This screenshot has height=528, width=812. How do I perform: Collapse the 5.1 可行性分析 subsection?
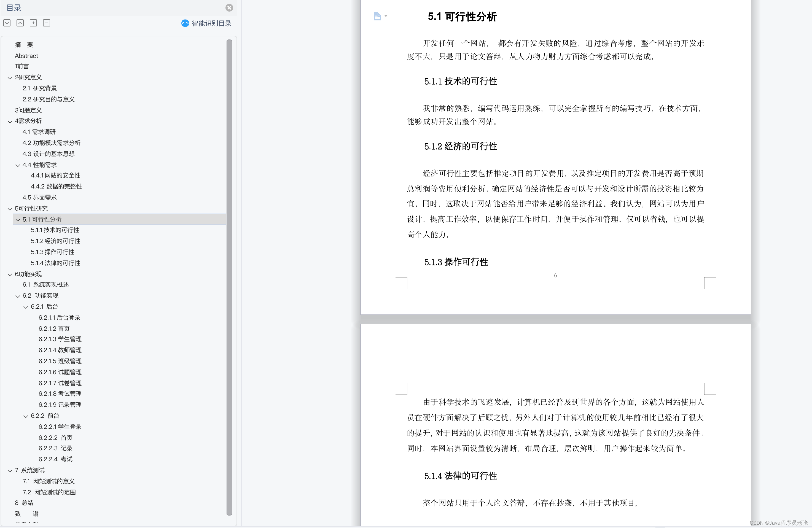18,220
